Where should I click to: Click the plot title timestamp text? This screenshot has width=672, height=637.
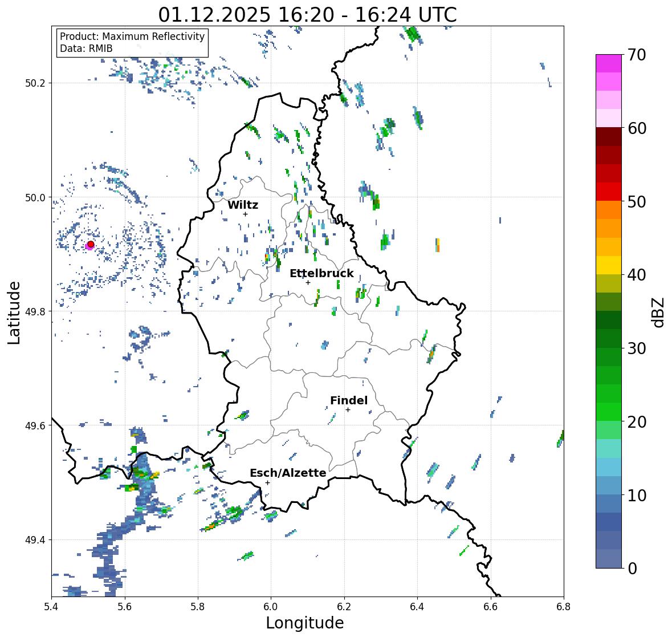[307, 15]
